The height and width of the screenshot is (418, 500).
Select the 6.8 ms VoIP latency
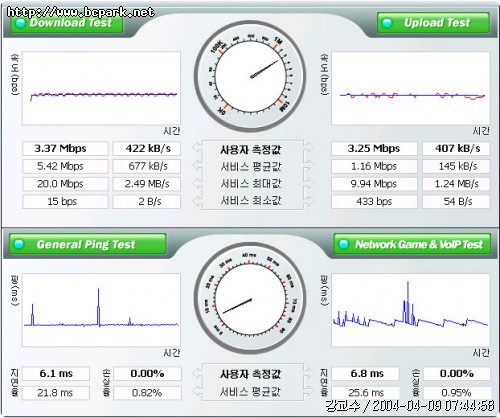pos(365,374)
